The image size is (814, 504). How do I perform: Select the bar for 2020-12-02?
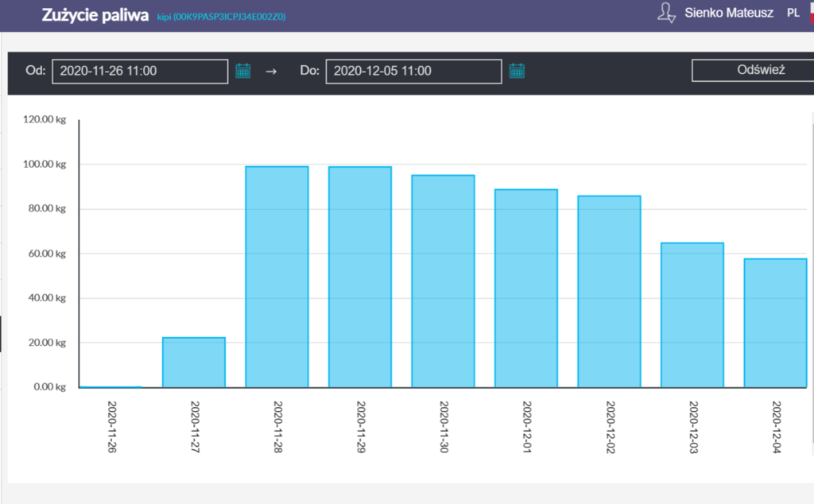pyautogui.click(x=609, y=291)
